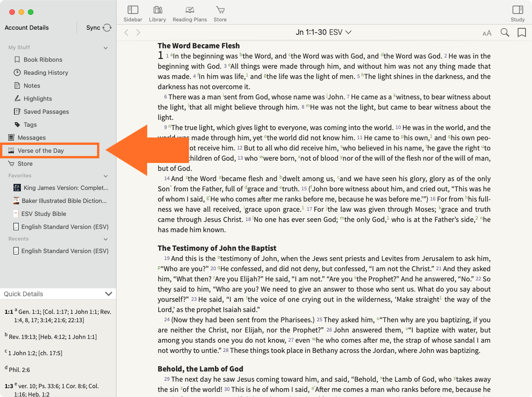Open Store from the sidebar list
The height and width of the screenshot is (397, 532).
25,163
